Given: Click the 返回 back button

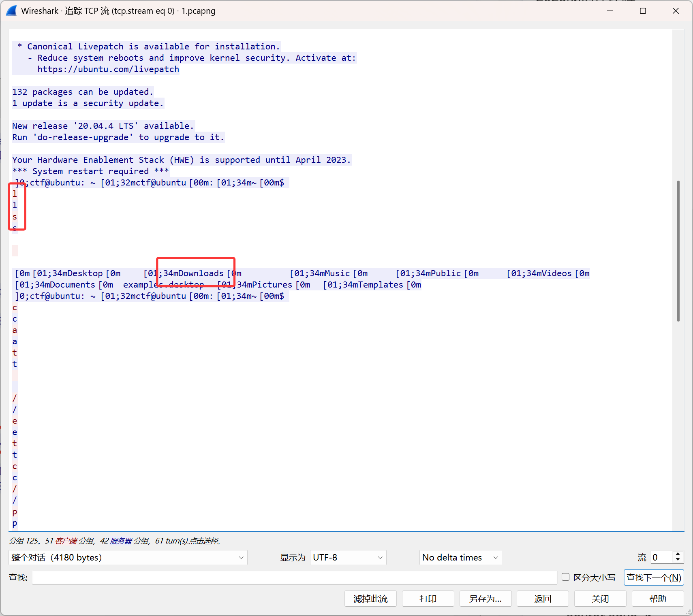Looking at the screenshot, I should coord(543,599).
